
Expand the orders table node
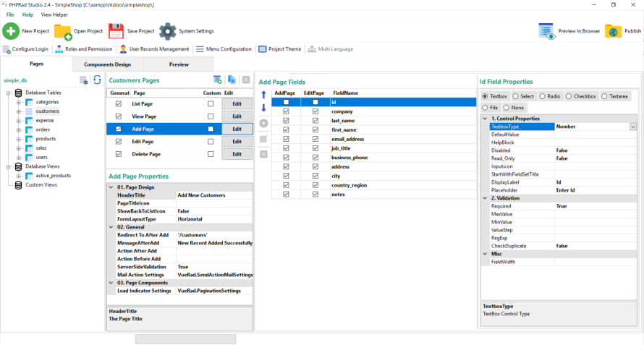(x=19, y=129)
